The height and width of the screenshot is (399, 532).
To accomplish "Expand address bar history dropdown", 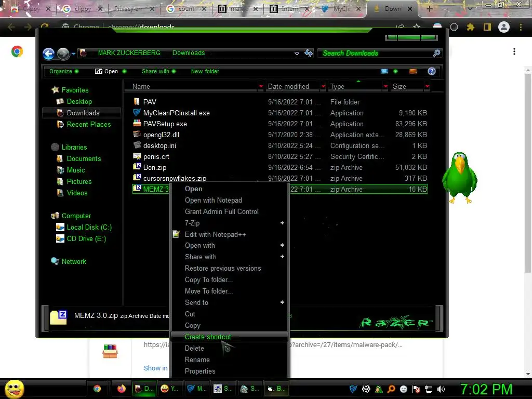I will (x=297, y=54).
